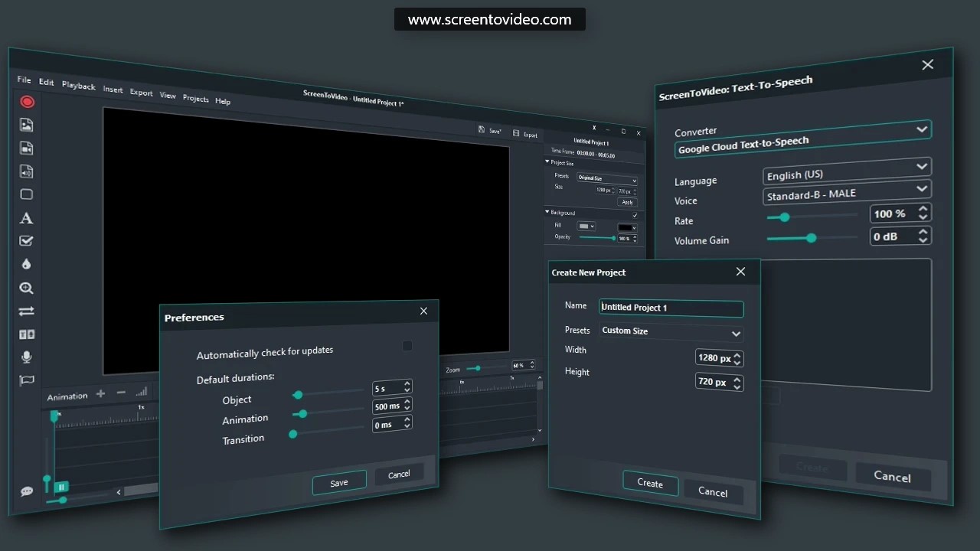
Task: Select the transition arrows tool
Action: 27,311
